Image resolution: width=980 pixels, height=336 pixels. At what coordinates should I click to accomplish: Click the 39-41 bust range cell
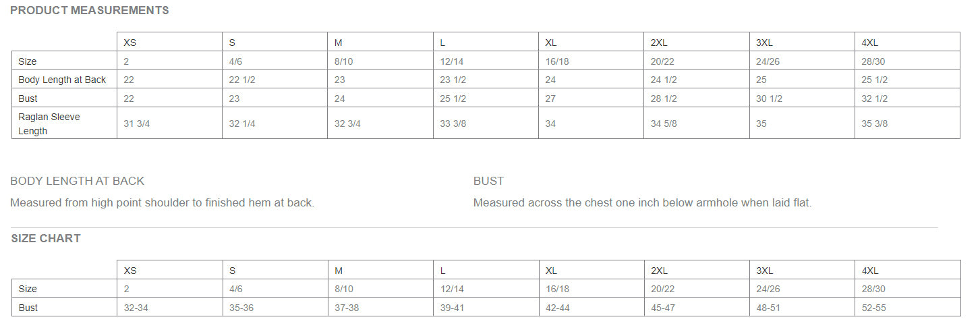[x=452, y=308]
